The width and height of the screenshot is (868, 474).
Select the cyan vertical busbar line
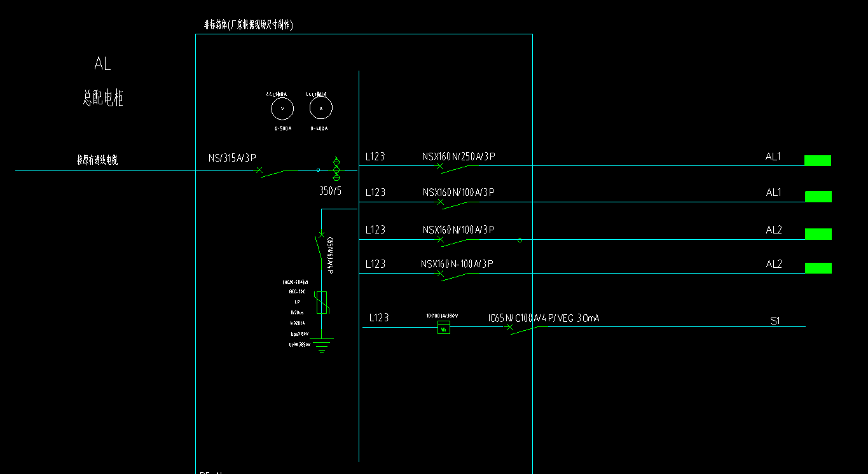[x=359, y=266]
